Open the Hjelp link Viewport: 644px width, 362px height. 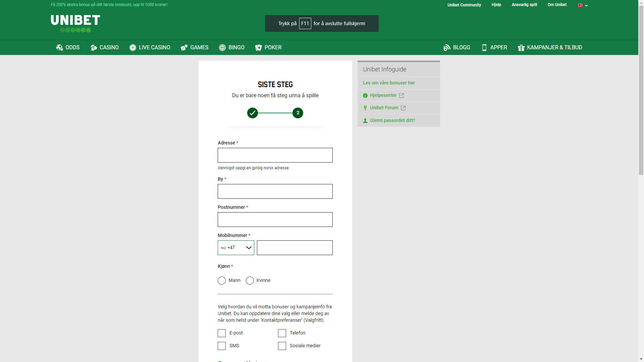pyautogui.click(x=496, y=5)
